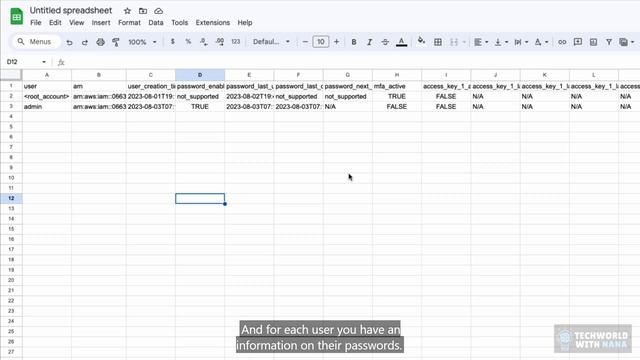The image size is (640, 360).
Task: Toggle bold formatting
Action: 354,42
